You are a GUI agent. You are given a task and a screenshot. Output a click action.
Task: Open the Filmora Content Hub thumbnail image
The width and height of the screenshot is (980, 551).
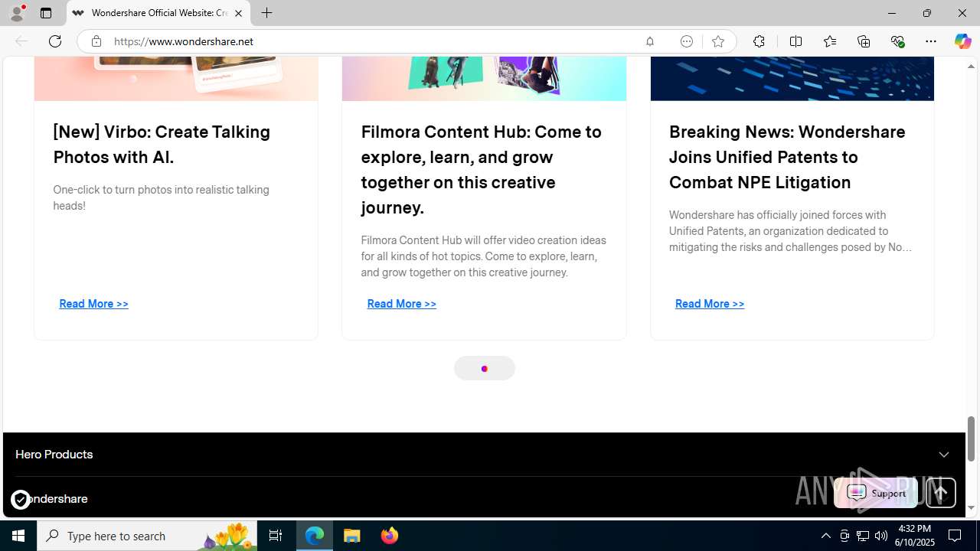(x=484, y=79)
